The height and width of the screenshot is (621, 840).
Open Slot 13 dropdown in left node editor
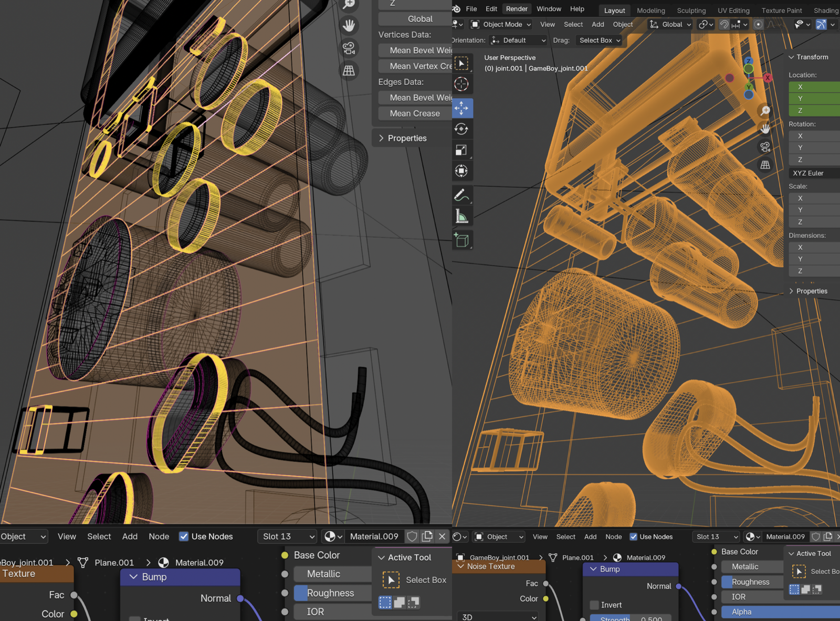(288, 536)
